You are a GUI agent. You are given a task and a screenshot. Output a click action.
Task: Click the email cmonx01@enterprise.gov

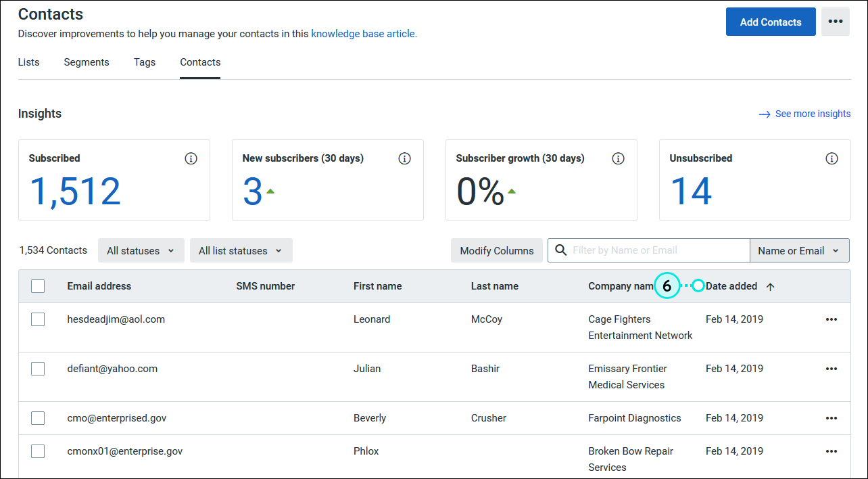(x=125, y=451)
